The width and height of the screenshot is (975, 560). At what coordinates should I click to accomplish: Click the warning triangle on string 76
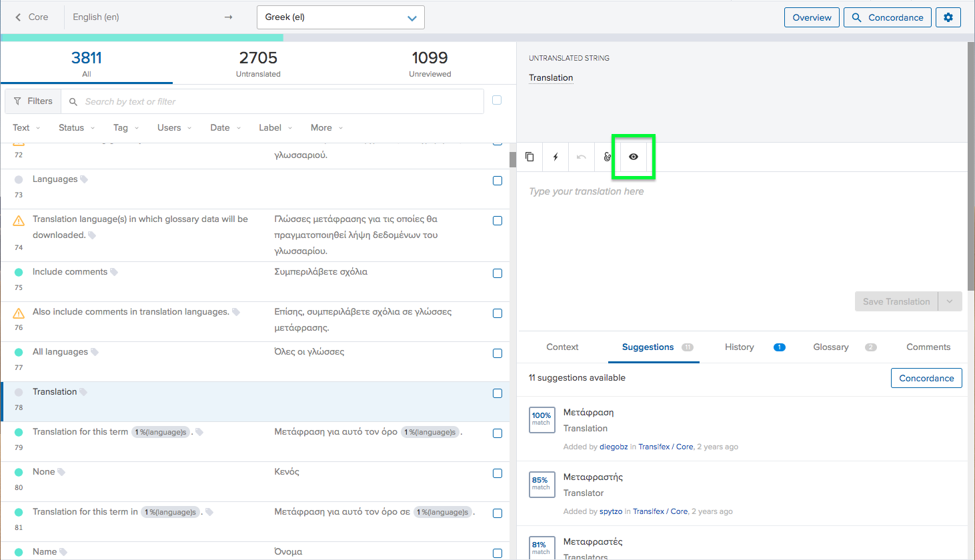19,313
